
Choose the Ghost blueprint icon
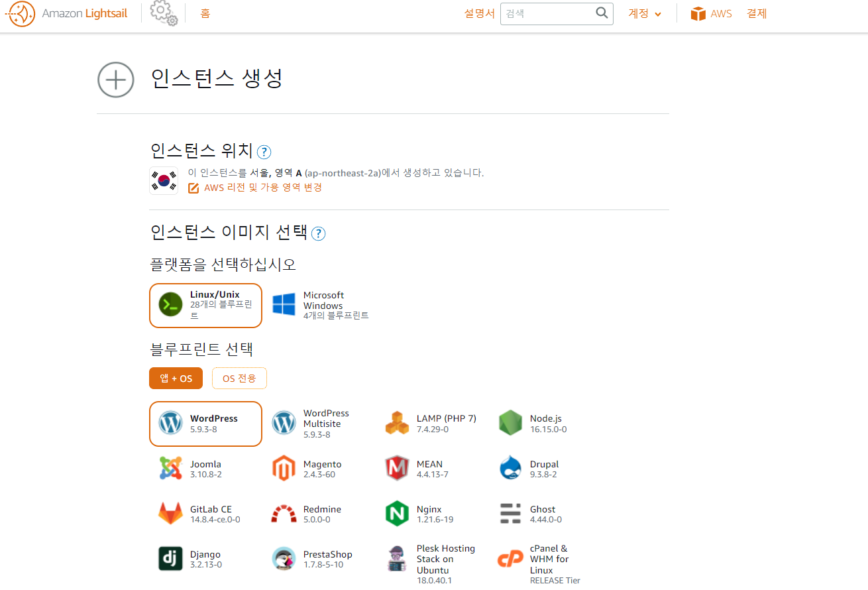point(510,514)
